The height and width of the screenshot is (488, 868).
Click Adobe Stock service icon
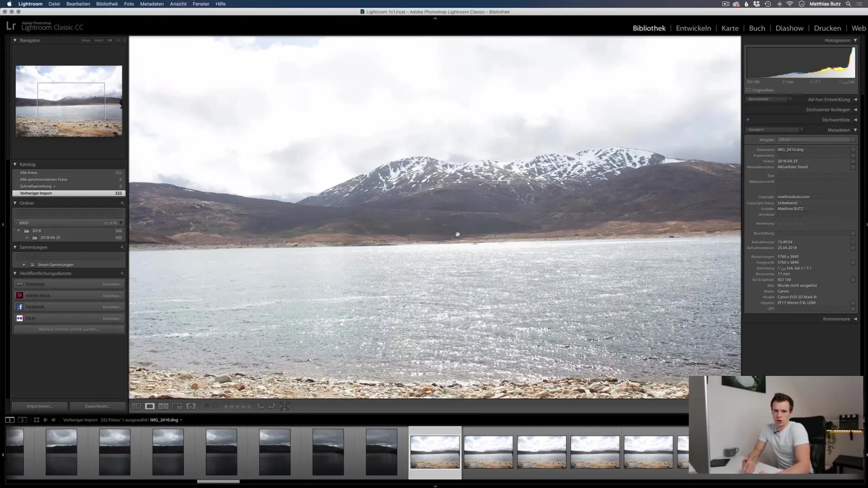pyautogui.click(x=19, y=296)
